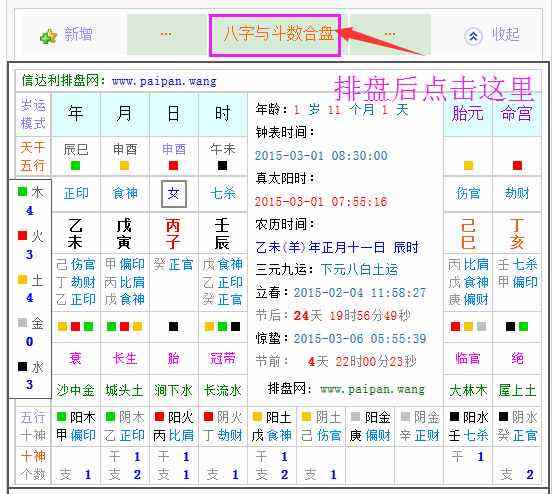Image resolution: width=553 pixels, height=494 pixels.
Task: Click the 伤官 label under 胎元
Action: tap(468, 194)
